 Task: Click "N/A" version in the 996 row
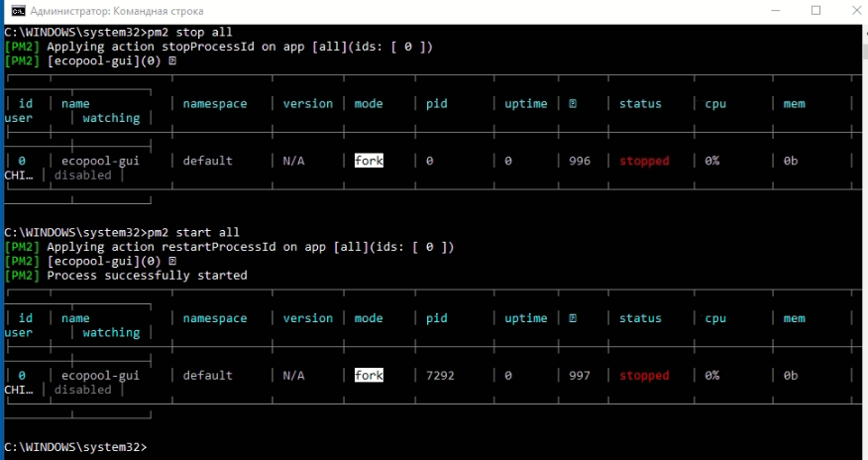click(293, 161)
